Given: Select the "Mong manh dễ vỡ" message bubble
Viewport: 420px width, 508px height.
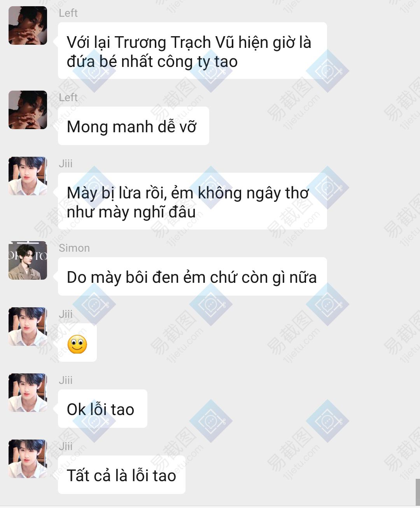Looking at the screenshot, I should point(133,126).
